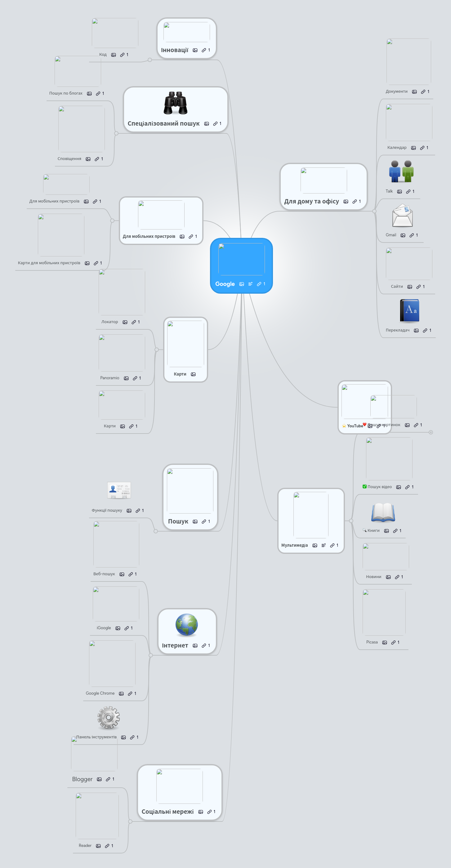The width and height of the screenshot is (451, 868).
Task: Open the link icon beside Код
Action: [122, 55]
